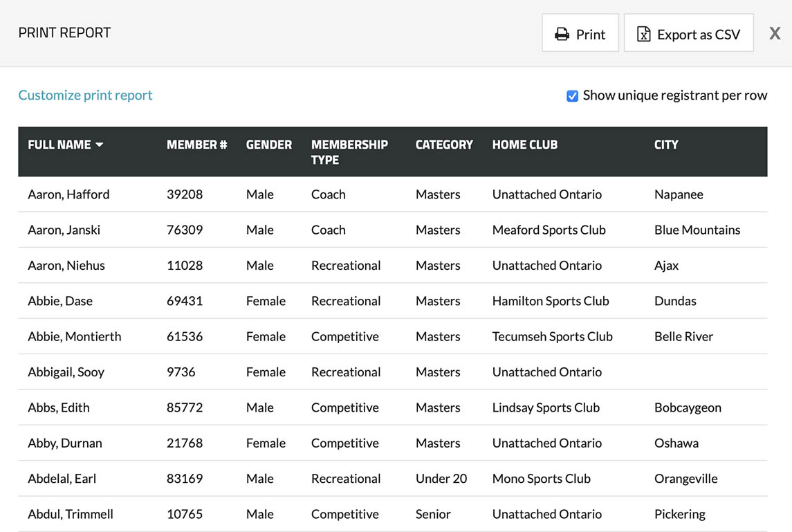Close the print report dialog with X
This screenshot has width=792, height=532.
(775, 33)
